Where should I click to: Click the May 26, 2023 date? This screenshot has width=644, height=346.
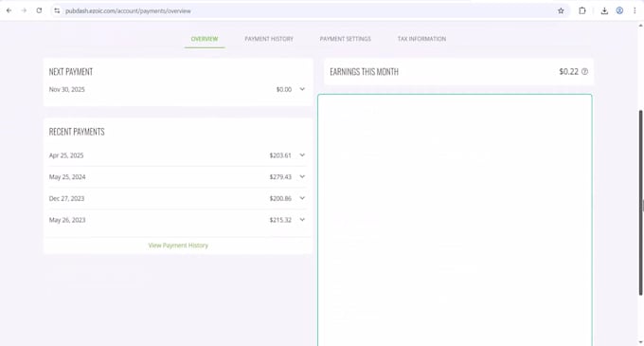tap(67, 220)
